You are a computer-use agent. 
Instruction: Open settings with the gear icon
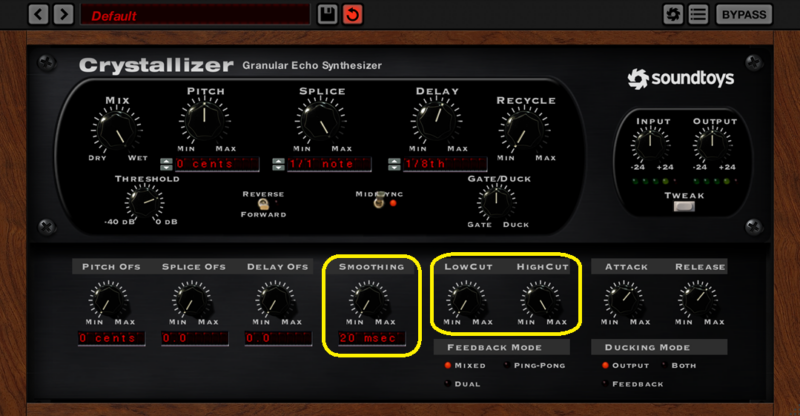click(x=673, y=14)
